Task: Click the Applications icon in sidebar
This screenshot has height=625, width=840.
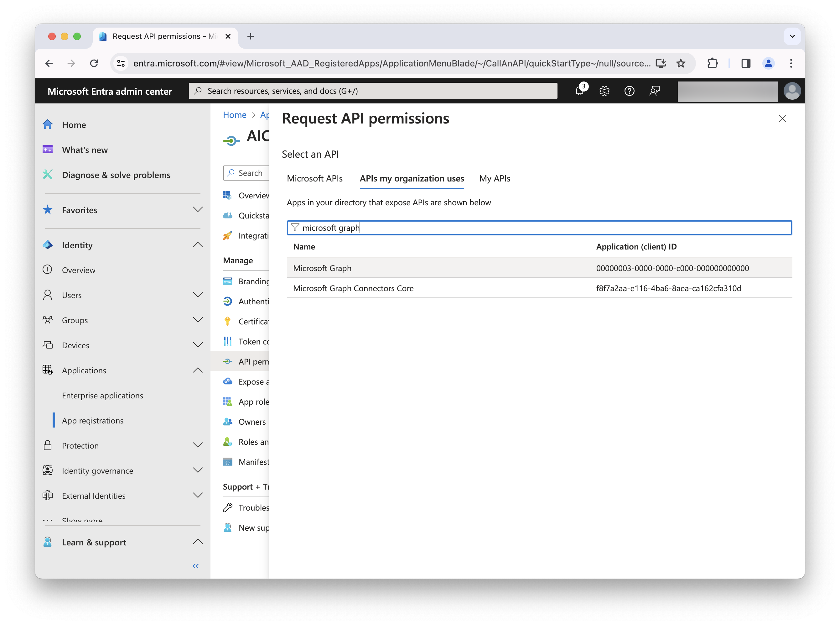Action: [x=50, y=370]
